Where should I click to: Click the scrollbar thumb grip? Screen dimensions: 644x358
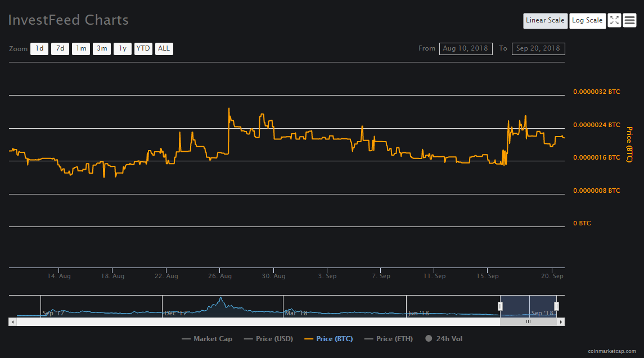point(528,322)
